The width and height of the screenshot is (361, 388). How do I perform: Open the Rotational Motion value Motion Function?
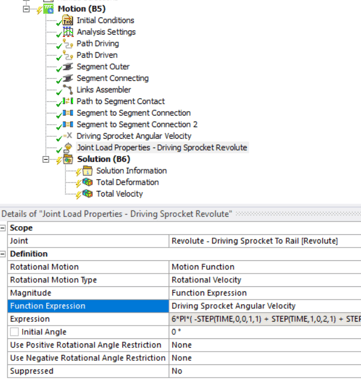click(265, 267)
